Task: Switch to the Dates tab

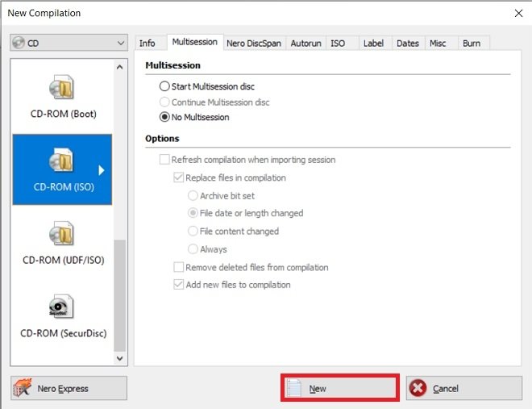Action: [x=408, y=43]
